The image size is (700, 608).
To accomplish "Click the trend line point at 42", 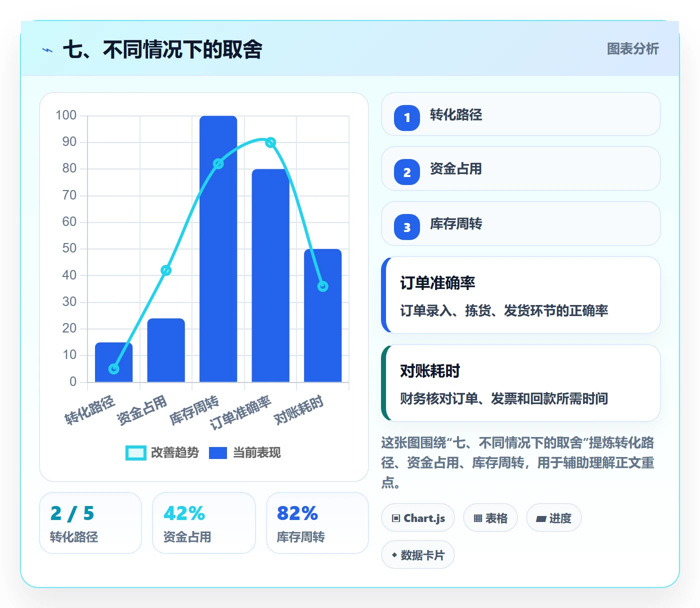I will pos(166,270).
